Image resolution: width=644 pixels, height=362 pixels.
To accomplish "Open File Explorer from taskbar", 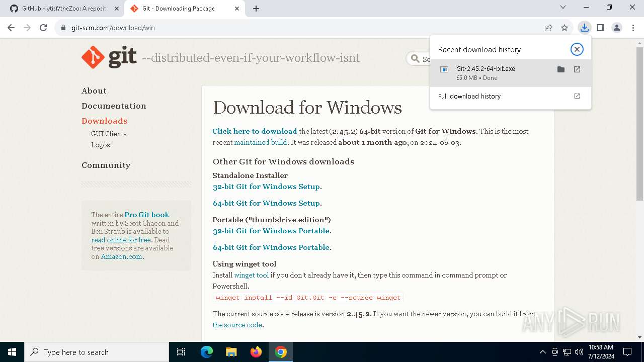I will pos(231,352).
